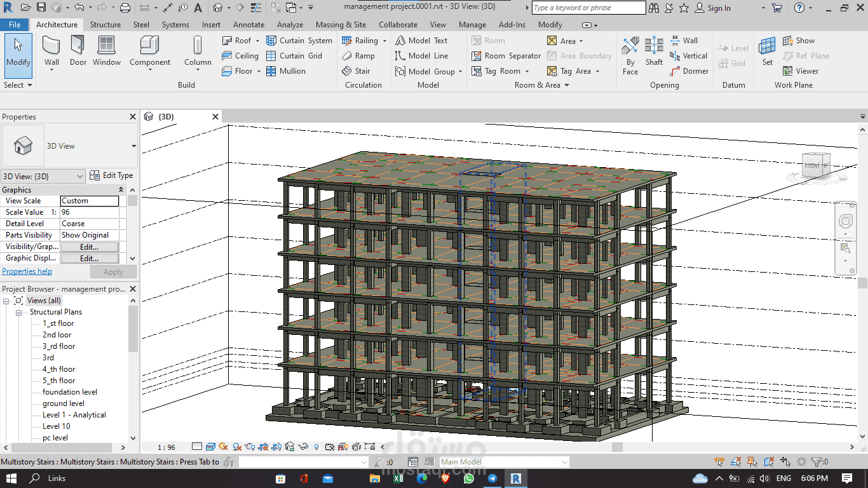The width and height of the screenshot is (868, 488).
Task: Click the ViewCube FRONT face
Action: [813, 166]
